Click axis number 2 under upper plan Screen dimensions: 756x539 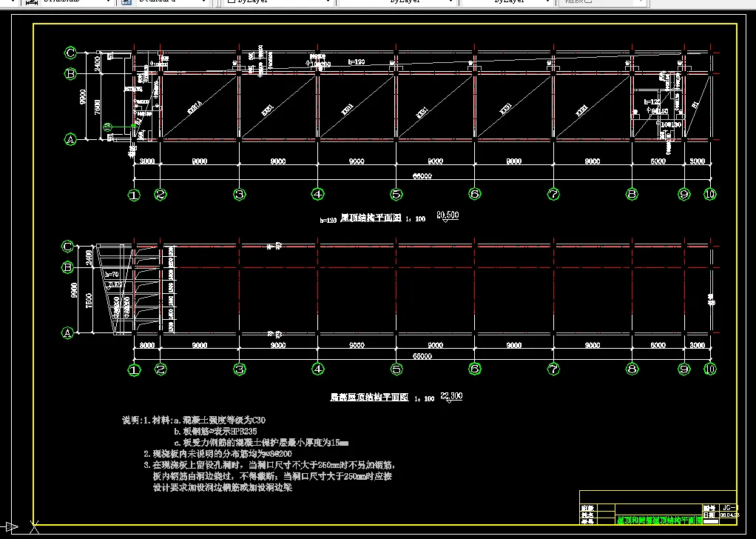[x=161, y=195]
